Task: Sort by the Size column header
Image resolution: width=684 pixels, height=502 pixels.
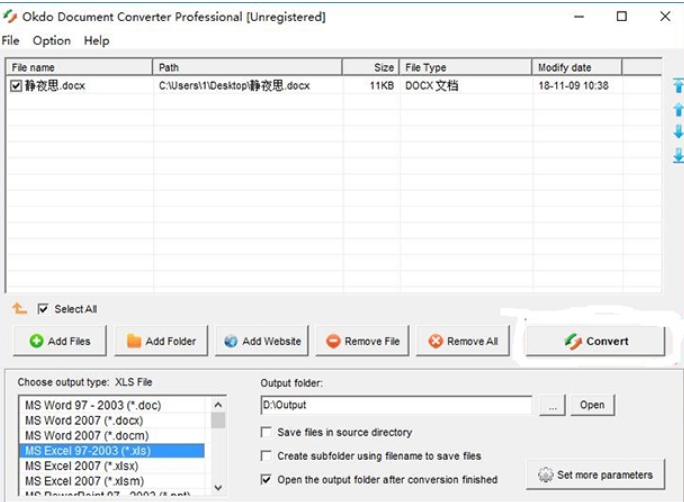Action: coord(370,68)
